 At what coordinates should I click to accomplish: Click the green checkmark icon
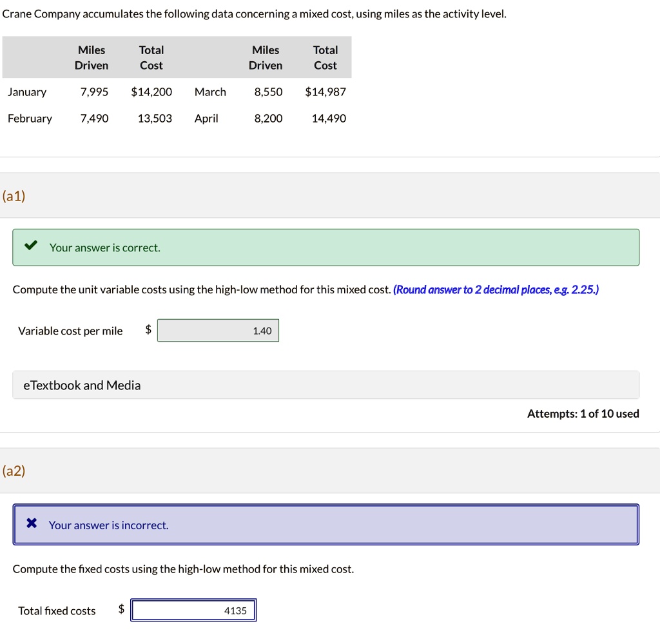pos(30,247)
